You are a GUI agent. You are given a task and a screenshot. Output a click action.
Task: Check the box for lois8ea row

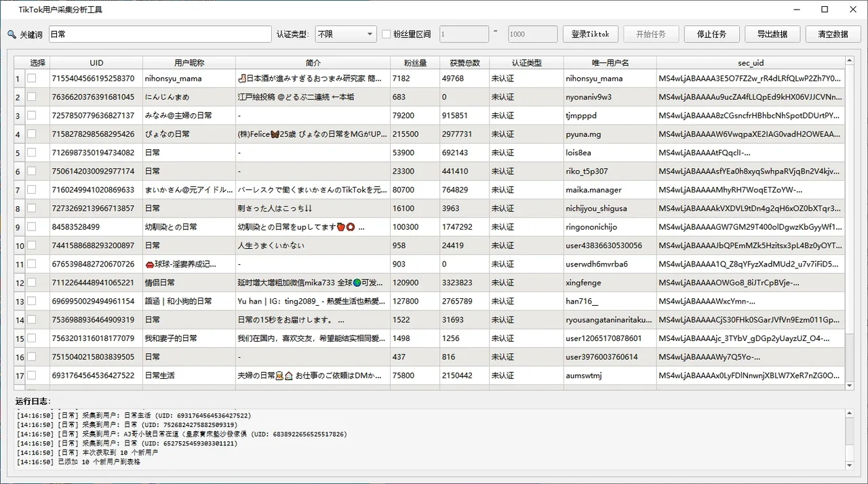coord(31,153)
